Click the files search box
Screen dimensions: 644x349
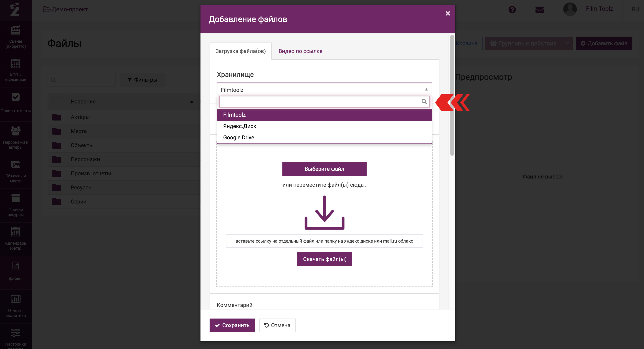click(x=81, y=80)
